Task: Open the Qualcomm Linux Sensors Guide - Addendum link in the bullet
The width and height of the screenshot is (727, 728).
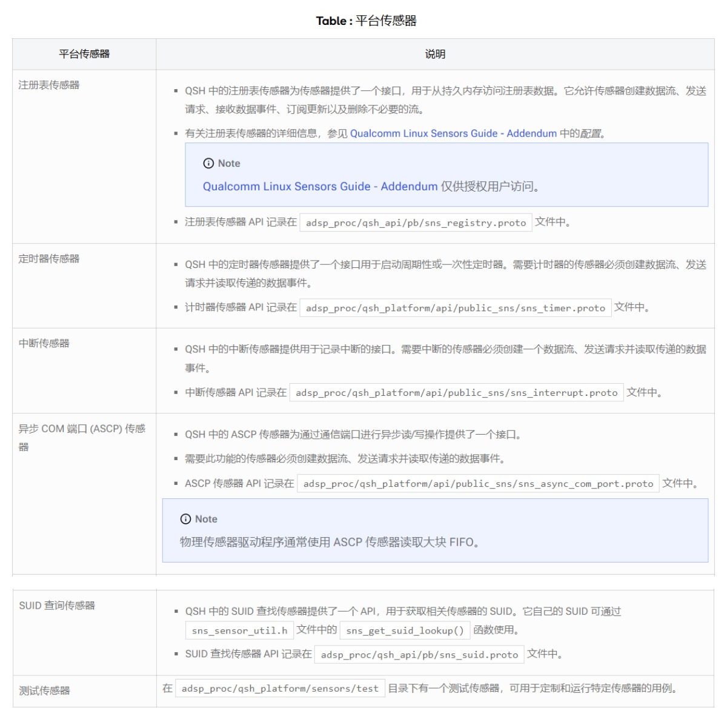Action: pyautogui.click(x=453, y=133)
